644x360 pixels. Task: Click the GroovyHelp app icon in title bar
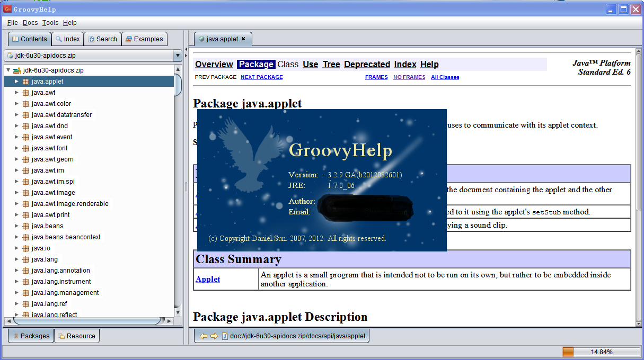(7, 8)
